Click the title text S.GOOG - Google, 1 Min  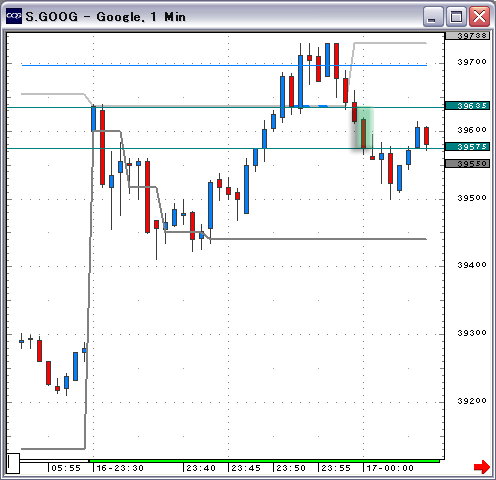[x=105, y=17]
